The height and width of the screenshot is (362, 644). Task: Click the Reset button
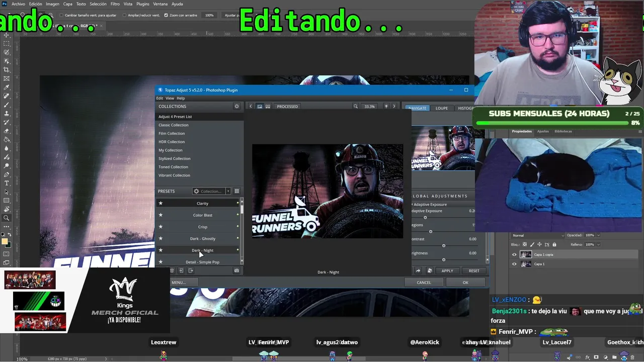474,270
